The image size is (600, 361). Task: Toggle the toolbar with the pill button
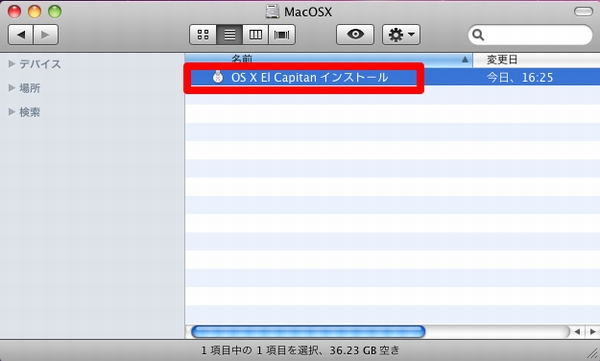(x=583, y=11)
